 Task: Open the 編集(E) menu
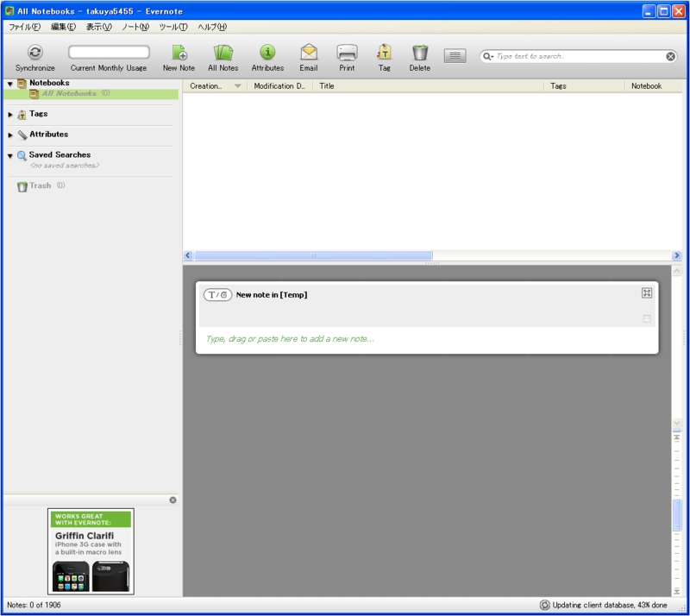[63, 27]
